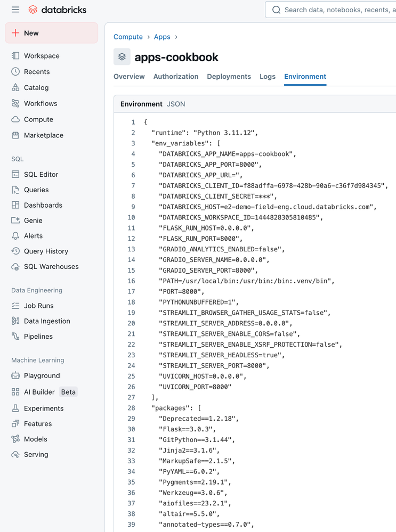
Task: Click the Experiments flask icon
Action: (x=15, y=408)
